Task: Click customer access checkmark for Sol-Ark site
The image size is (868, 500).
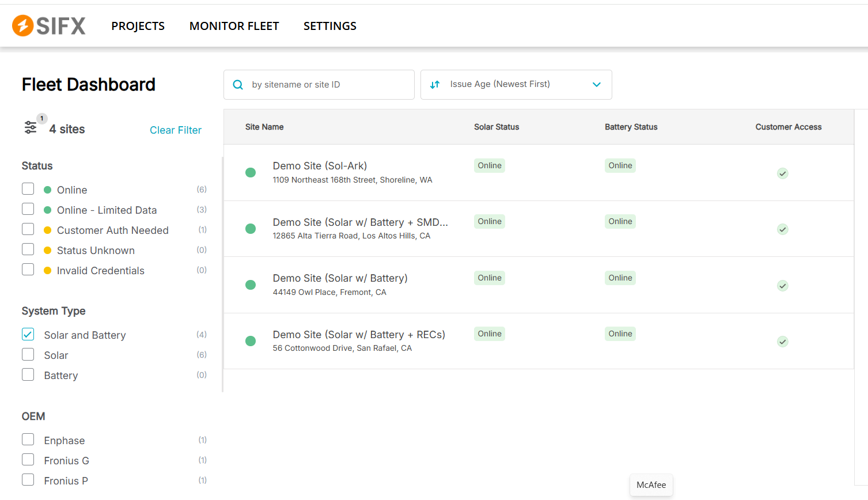Action: pyautogui.click(x=782, y=173)
